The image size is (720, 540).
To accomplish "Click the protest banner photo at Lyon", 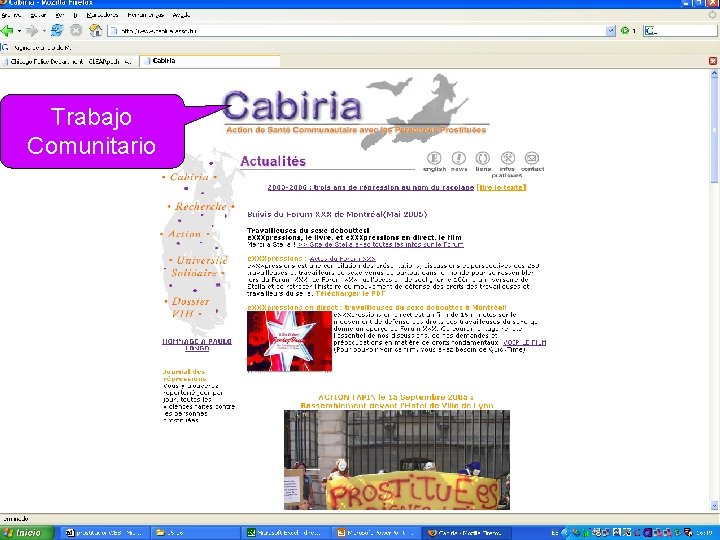I will pyautogui.click(x=397, y=460).
